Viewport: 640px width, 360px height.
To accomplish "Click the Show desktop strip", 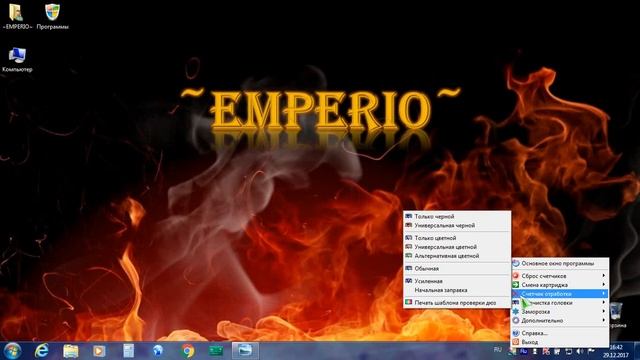I will click(637, 351).
